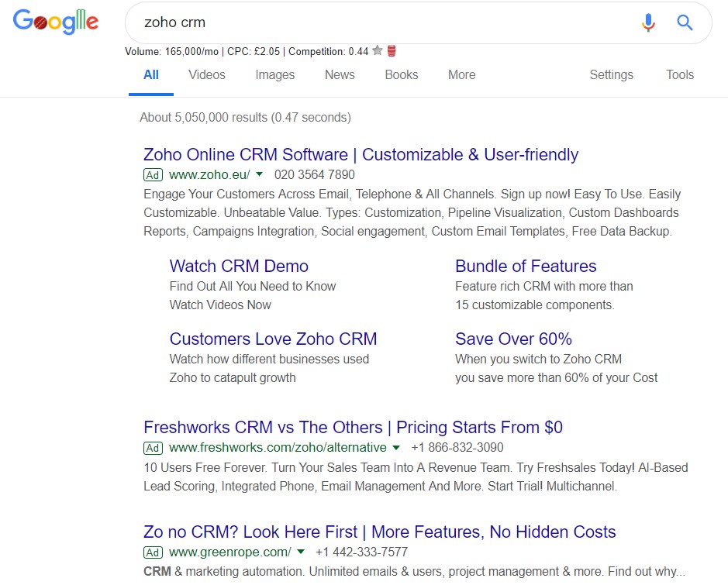This screenshot has width=728, height=585.
Task: Open the search Tools menu
Action: coord(680,74)
